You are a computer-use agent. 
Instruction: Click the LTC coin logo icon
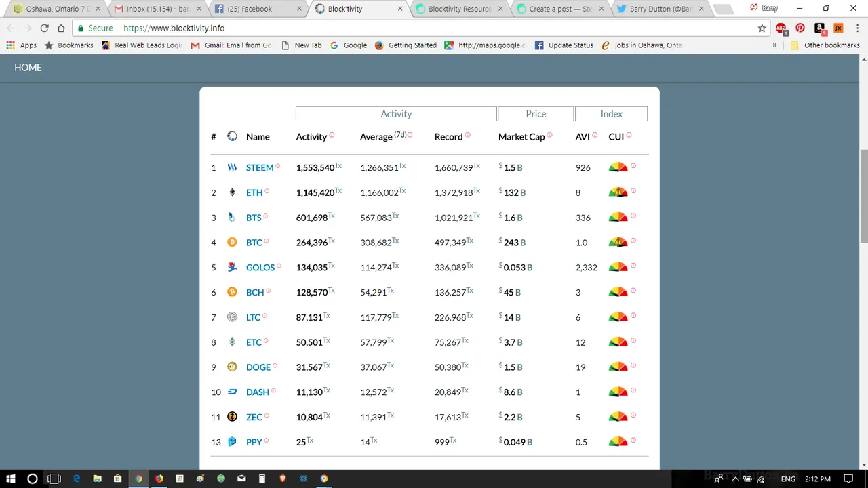click(232, 317)
